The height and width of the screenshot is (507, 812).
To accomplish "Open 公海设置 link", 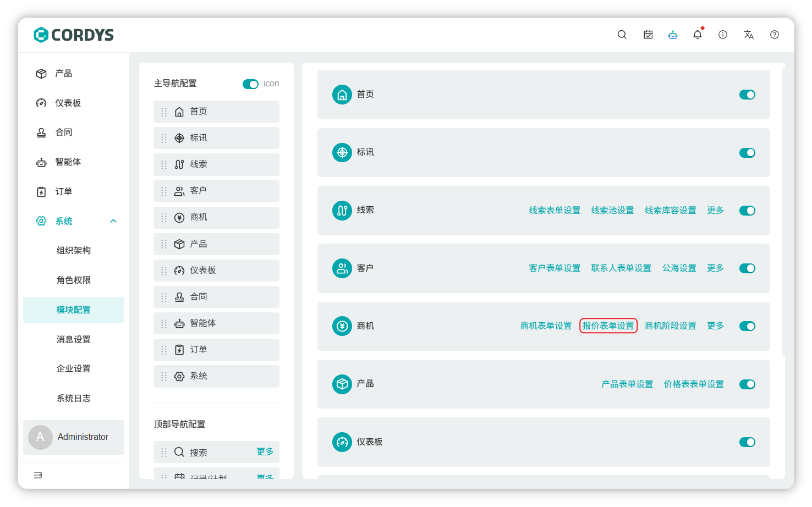I will click(x=679, y=268).
